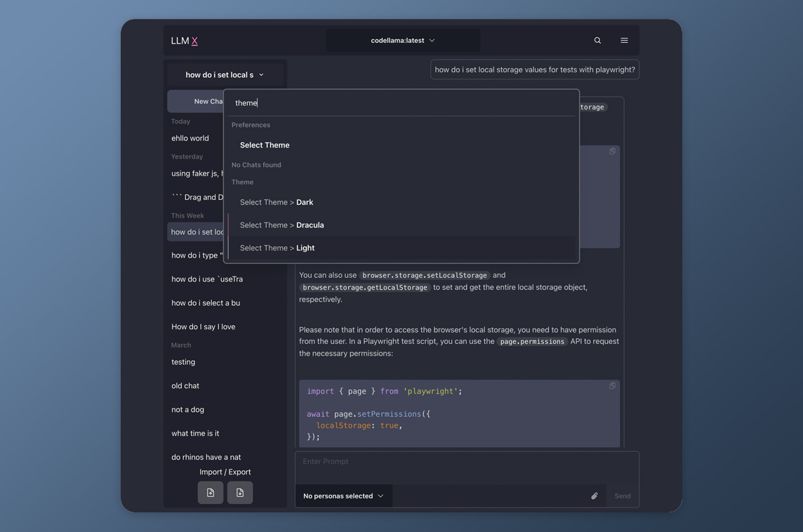Open the 'using faker js' chat

pos(196,173)
